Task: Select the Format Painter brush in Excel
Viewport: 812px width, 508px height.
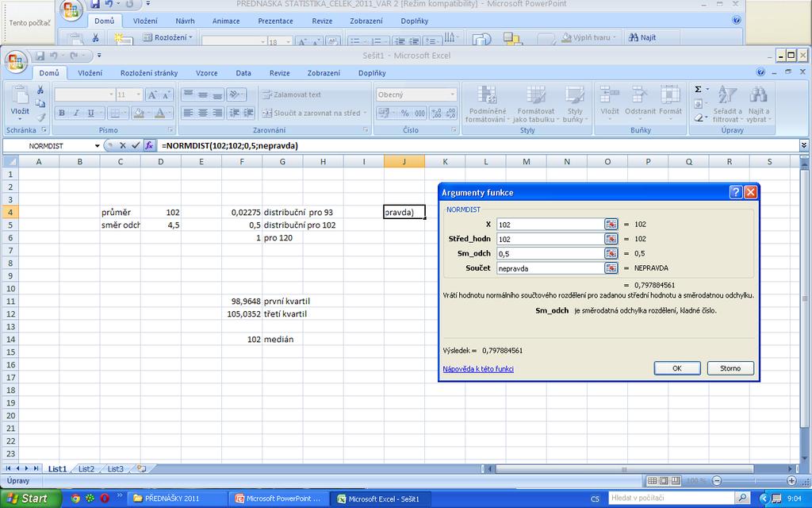Action: 40,117
